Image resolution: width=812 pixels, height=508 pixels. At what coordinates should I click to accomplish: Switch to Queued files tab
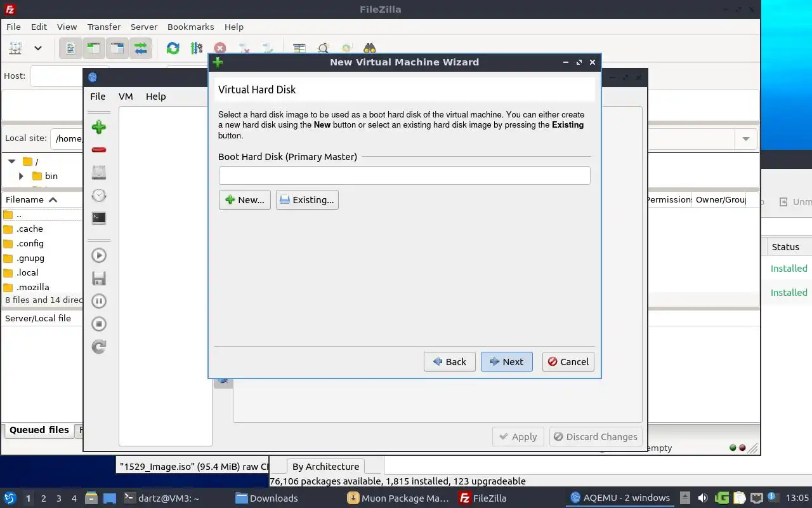click(39, 430)
